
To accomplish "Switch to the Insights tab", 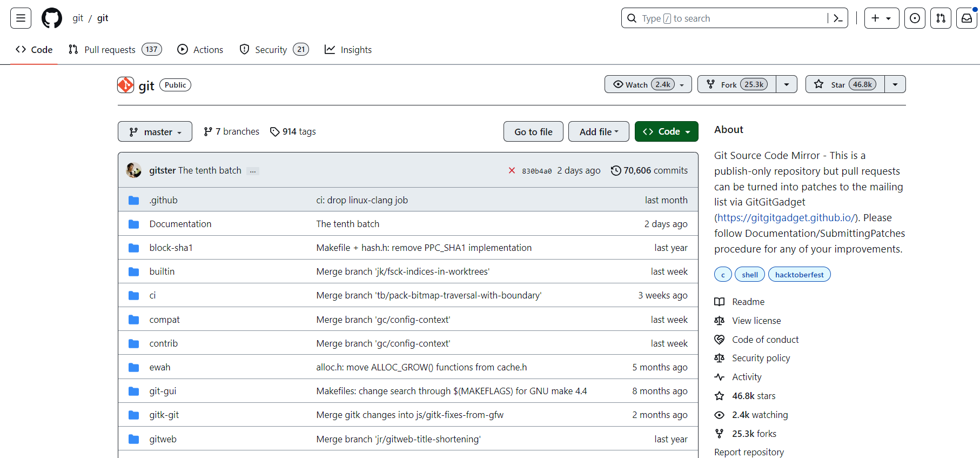I will (x=348, y=50).
